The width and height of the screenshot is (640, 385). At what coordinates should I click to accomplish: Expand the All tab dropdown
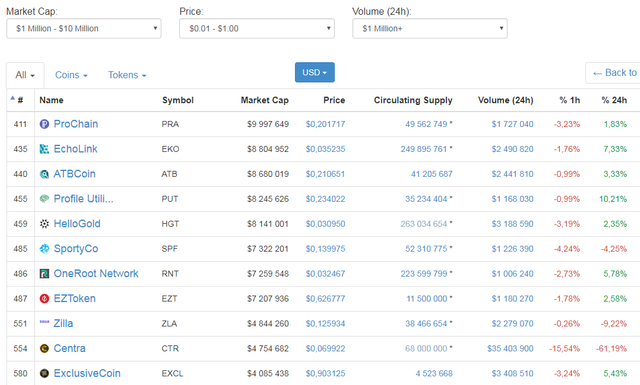point(25,75)
